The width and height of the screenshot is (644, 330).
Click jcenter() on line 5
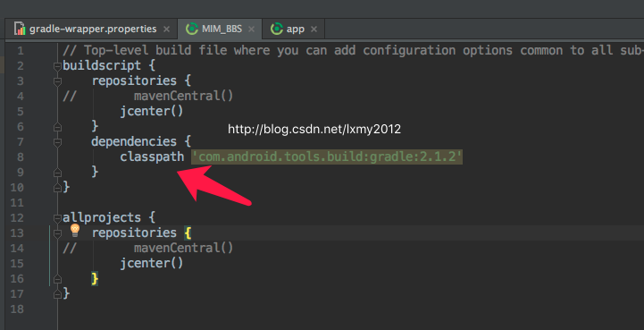(152, 112)
